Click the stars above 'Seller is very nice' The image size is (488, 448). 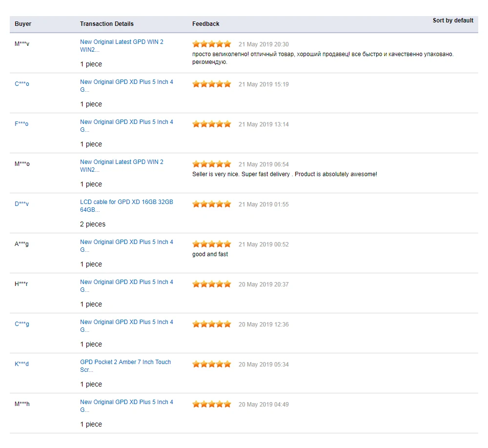pyautogui.click(x=212, y=164)
